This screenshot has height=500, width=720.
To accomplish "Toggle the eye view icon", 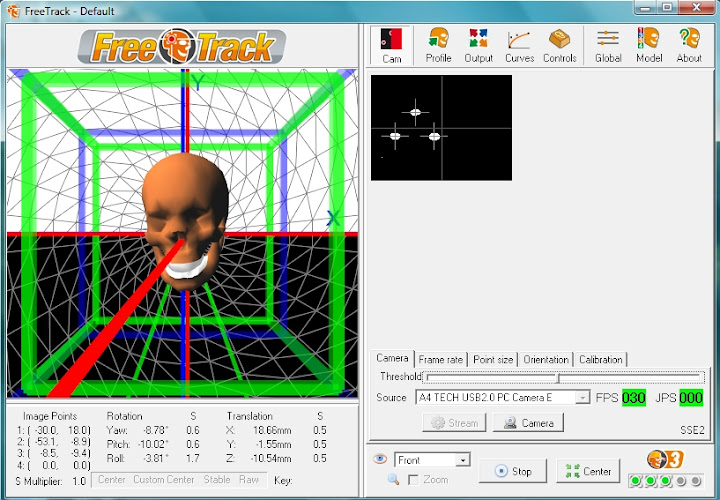I will pos(380,459).
